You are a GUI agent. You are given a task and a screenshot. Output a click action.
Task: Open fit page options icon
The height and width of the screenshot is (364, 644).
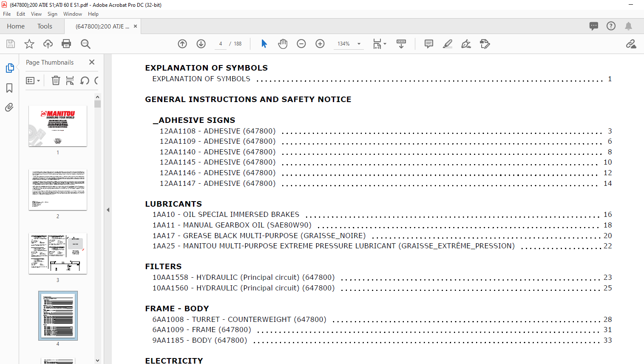click(379, 44)
